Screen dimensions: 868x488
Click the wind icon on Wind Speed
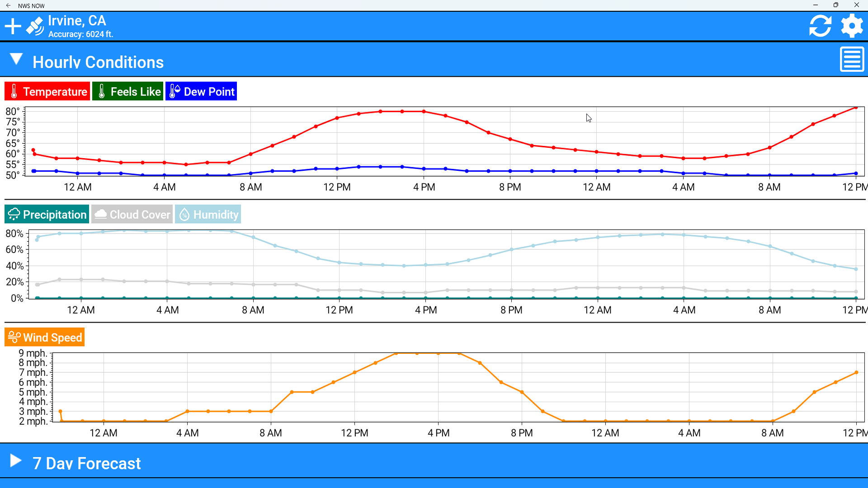click(14, 337)
